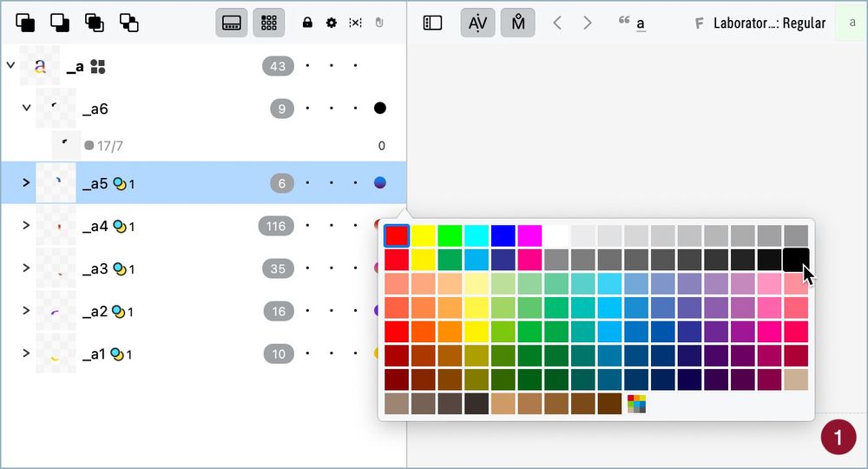868x469 pixels.
Task: Click the count badge '35' on _a3
Action: click(278, 268)
